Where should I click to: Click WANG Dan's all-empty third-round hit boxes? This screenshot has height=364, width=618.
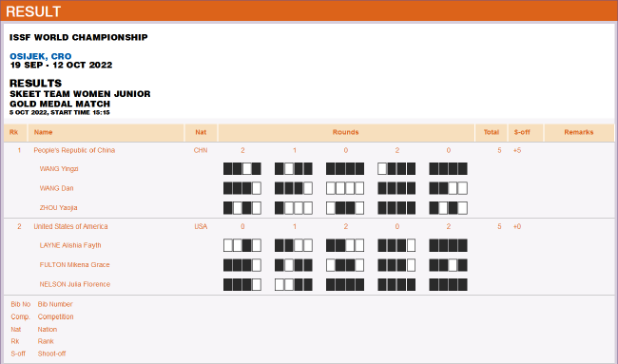tap(345, 188)
